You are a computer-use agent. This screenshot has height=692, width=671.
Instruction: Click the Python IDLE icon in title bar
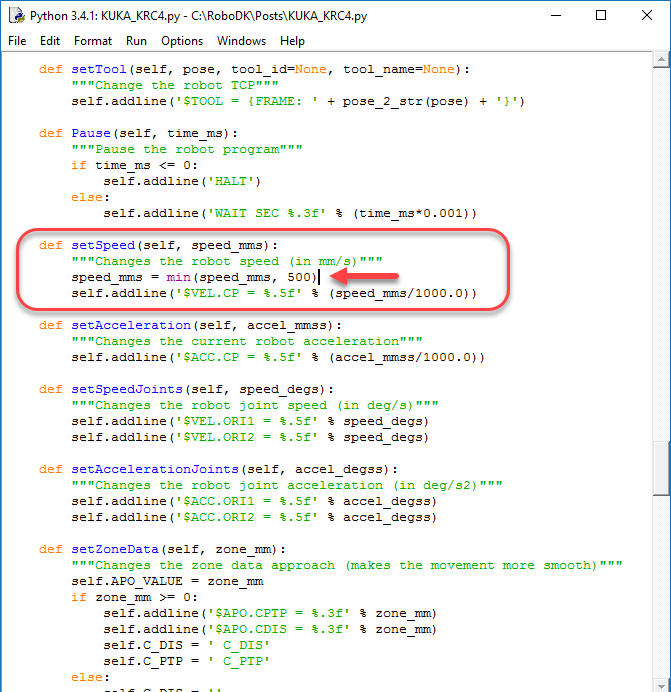[x=16, y=16]
